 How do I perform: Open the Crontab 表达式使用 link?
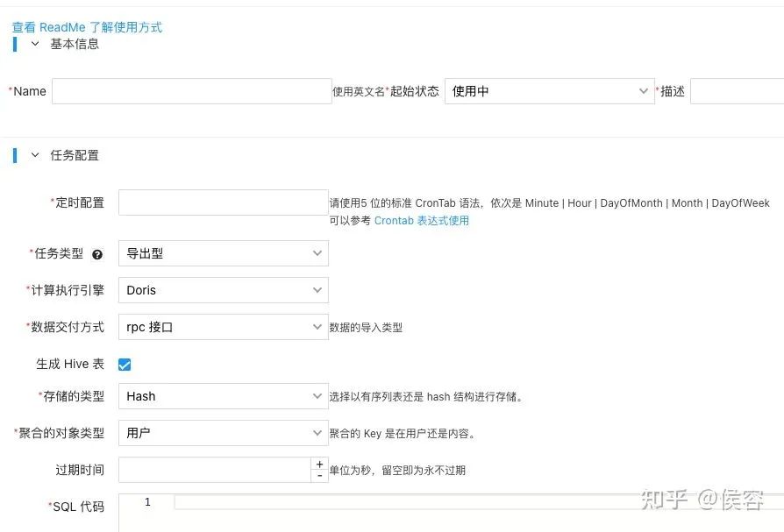422,220
